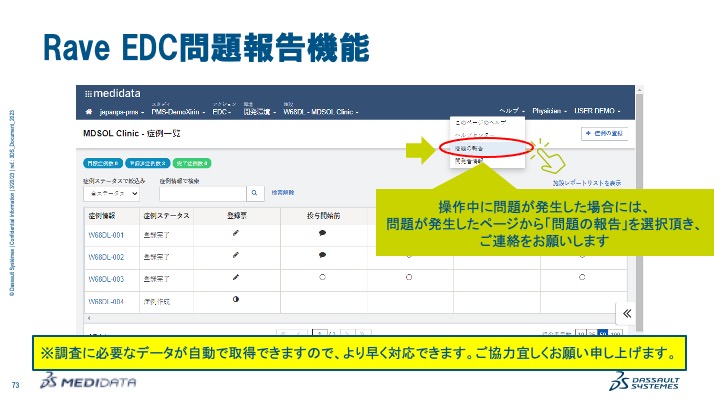Screen dimensions: 720x405
Task: Select the empty circle in W68DL-003 row
Action: click(x=323, y=277)
